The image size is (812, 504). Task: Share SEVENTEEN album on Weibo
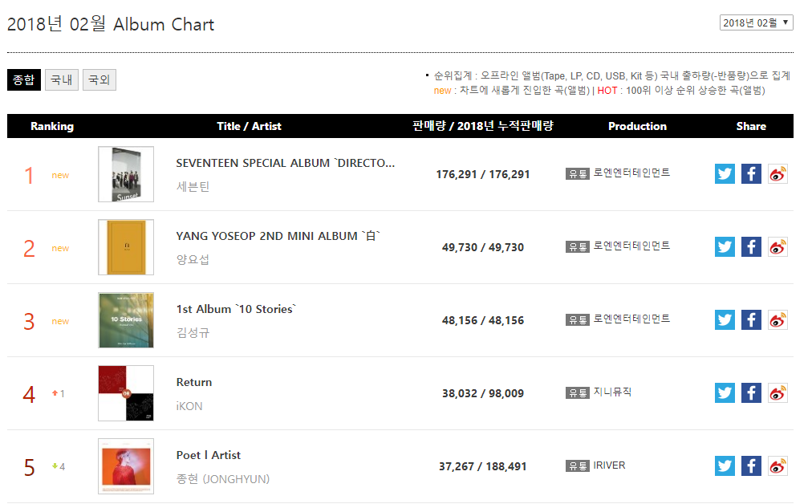pos(777,174)
